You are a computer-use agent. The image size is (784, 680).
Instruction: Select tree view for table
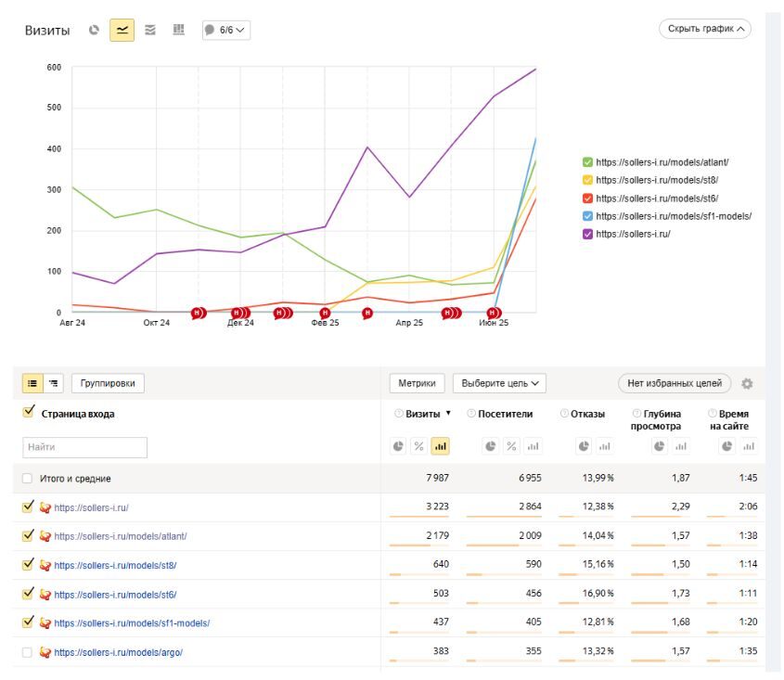click(53, 383)
